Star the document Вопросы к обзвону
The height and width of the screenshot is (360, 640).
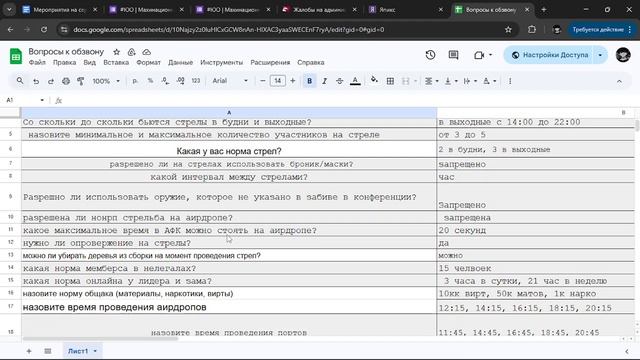click(116, 52)
